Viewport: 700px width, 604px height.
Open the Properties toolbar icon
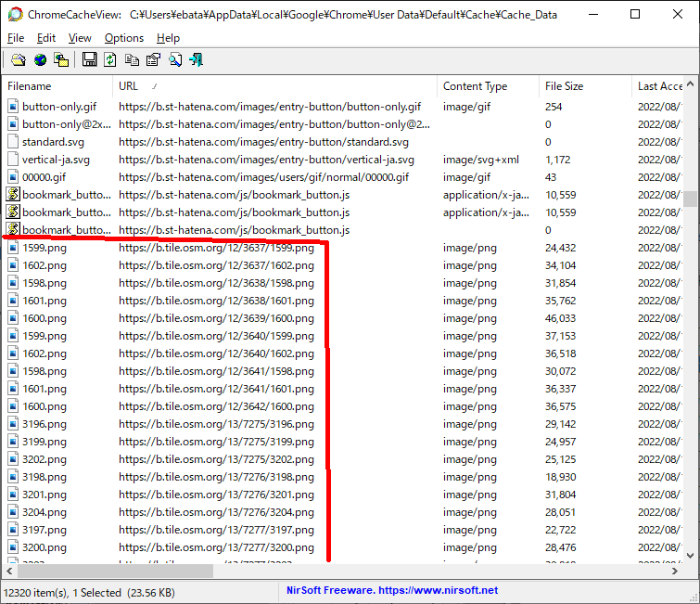153,60
